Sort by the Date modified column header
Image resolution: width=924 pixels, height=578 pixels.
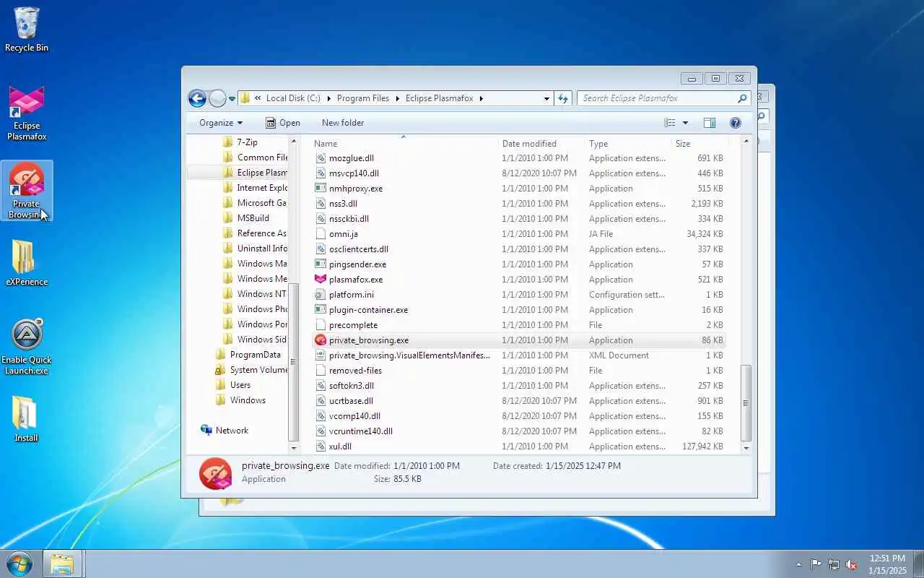click(x=541, y=144)
